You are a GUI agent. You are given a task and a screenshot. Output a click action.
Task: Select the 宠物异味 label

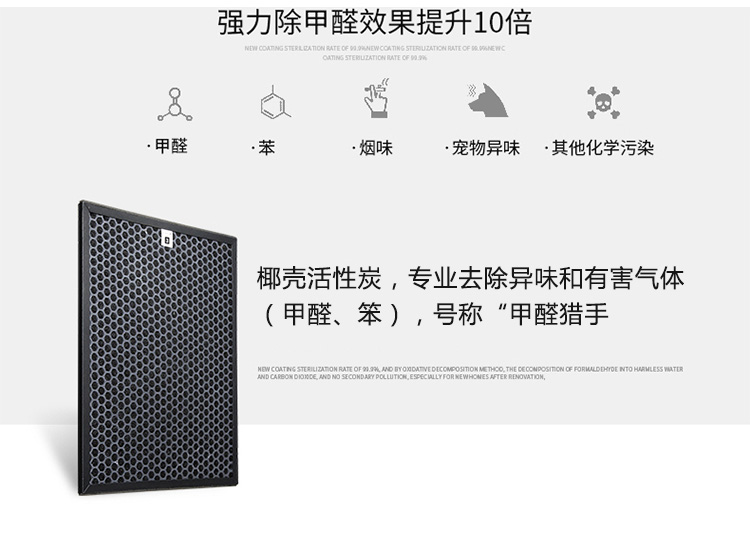pyautogui.click(x=482, y=148)
